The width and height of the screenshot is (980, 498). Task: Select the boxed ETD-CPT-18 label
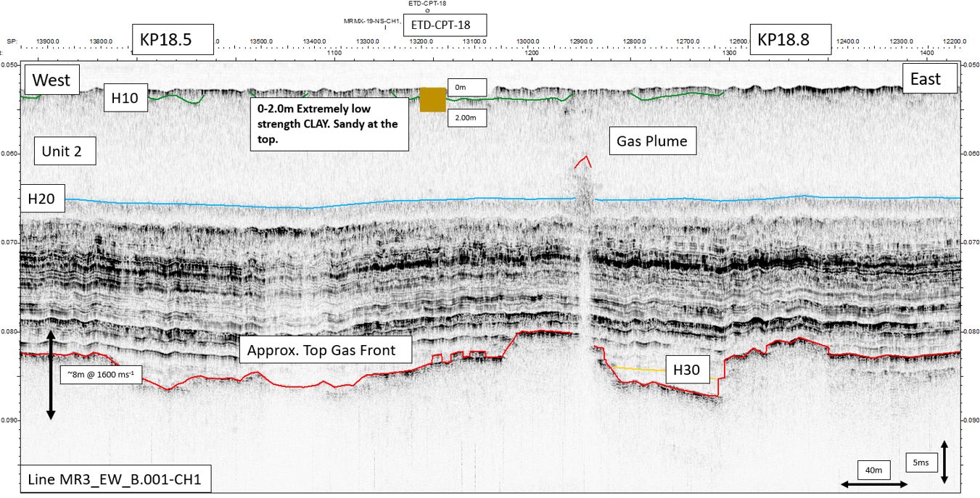pos(445,25)
